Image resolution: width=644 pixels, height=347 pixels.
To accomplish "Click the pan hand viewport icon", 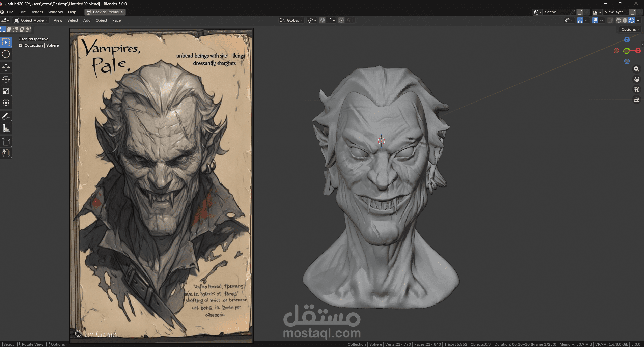I will [637, 79].
